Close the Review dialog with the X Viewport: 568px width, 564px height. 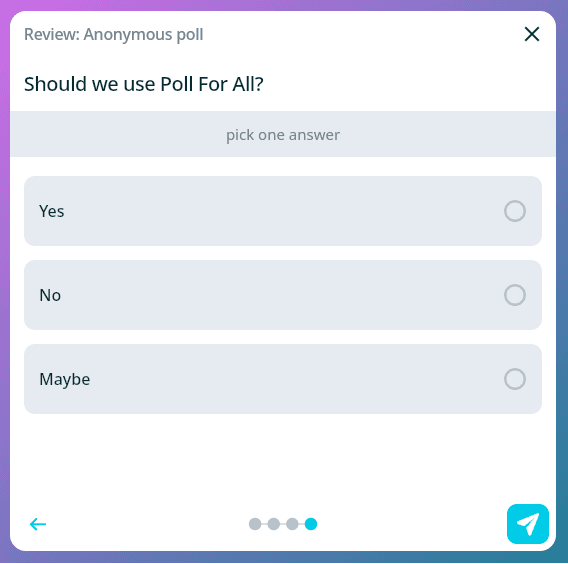pos(532,34)
